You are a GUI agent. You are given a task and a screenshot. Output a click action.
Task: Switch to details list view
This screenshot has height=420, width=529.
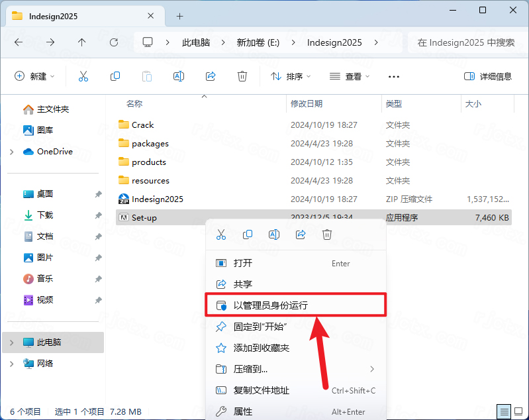[x=505, y=411]
